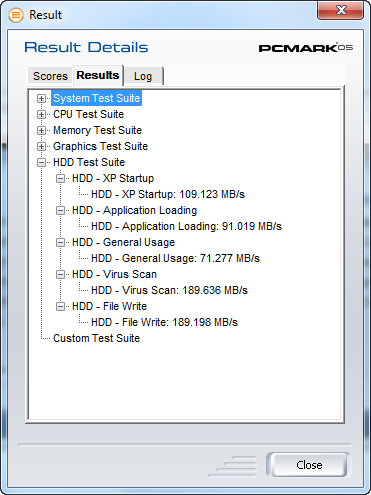The width and height of the screenshot is (371, 495).
Task: Select Memory Test Suite tree item
Action: (98, 130)
